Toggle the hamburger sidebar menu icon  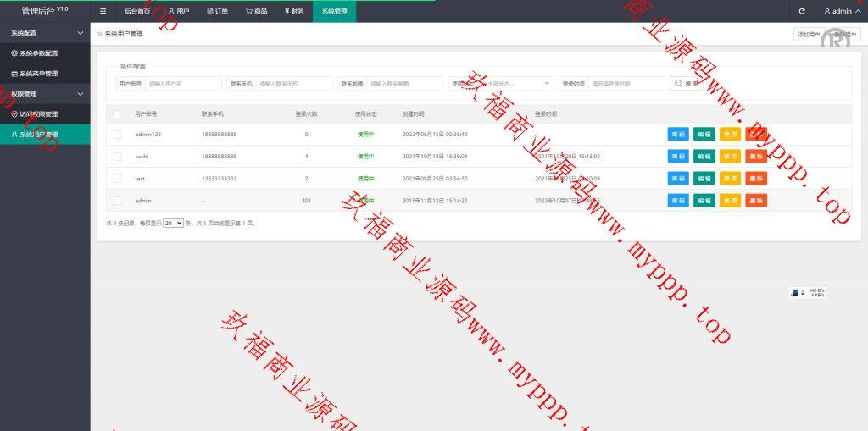(x=103, y=11)
